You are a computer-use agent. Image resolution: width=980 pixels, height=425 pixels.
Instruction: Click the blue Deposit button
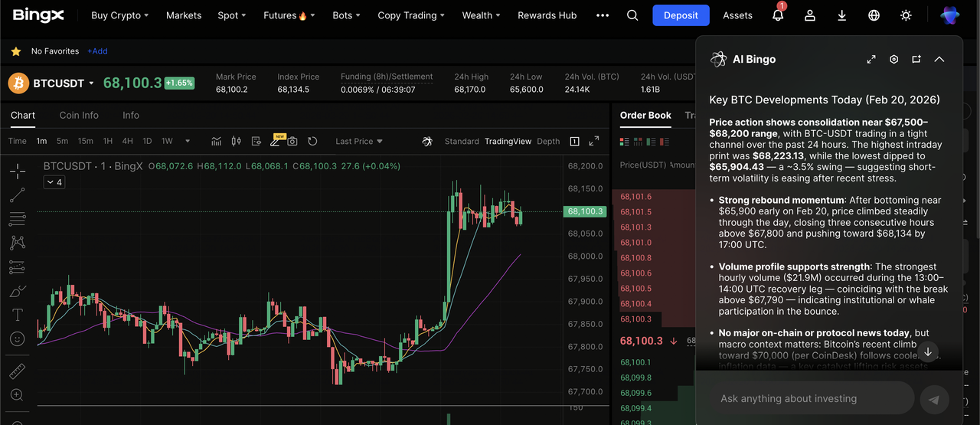[681, 15]
